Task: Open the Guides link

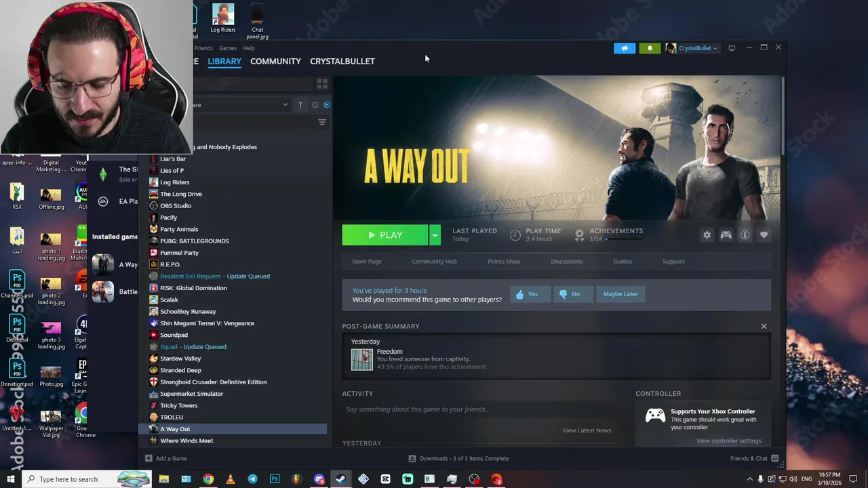Action: tap(623, 262)
